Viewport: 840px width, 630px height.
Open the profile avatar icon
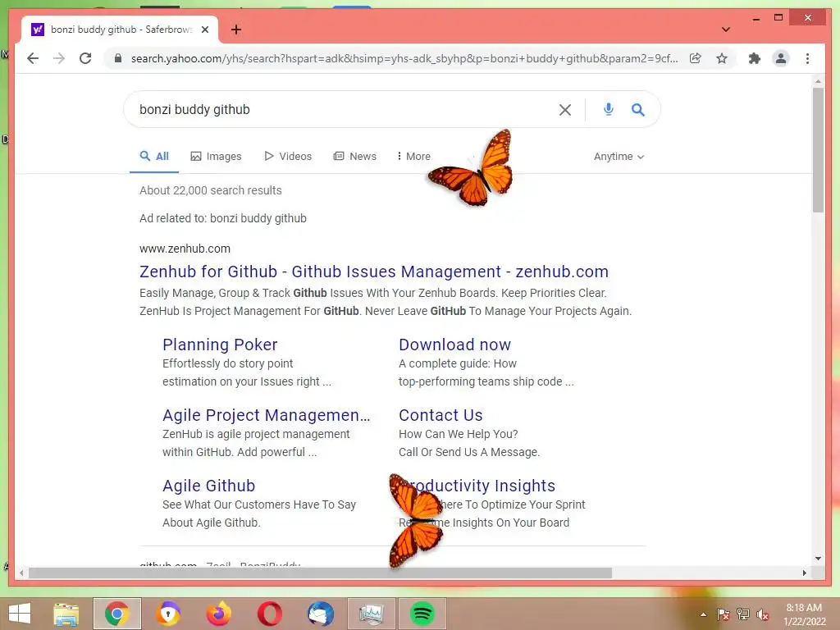781,58
